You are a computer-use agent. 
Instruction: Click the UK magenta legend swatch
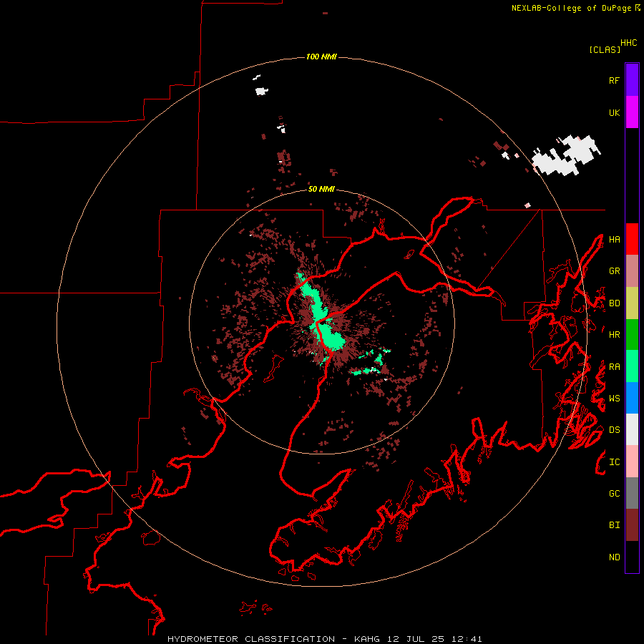pos(632,112)
